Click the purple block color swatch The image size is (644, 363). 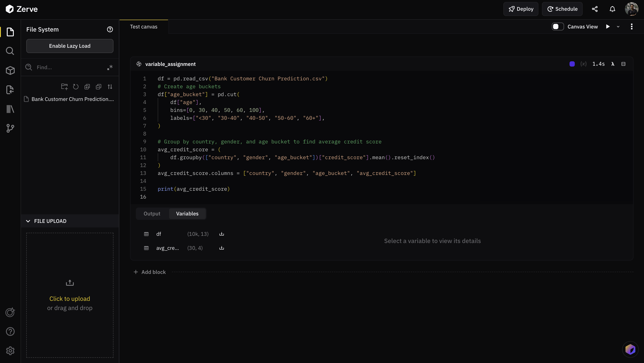pyautogui.click(x=572, y=64)
